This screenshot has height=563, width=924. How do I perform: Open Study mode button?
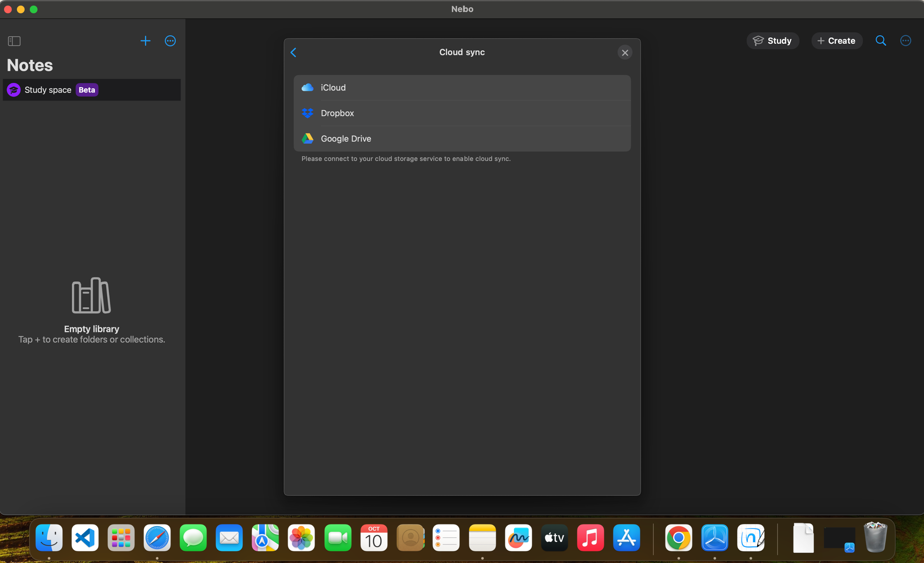point(772,41)
